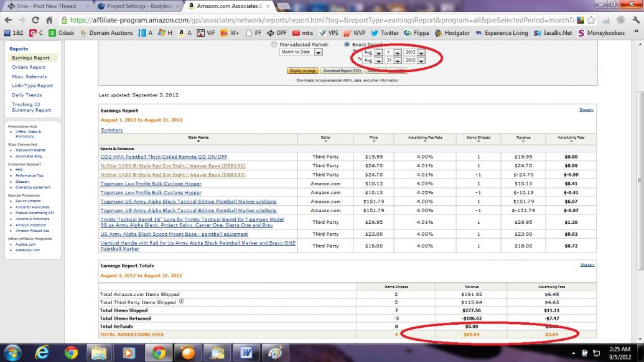This screenshot has width=644, height=362.
Task: Open the Domain Auctions bookmark
Action: point(106,33)
